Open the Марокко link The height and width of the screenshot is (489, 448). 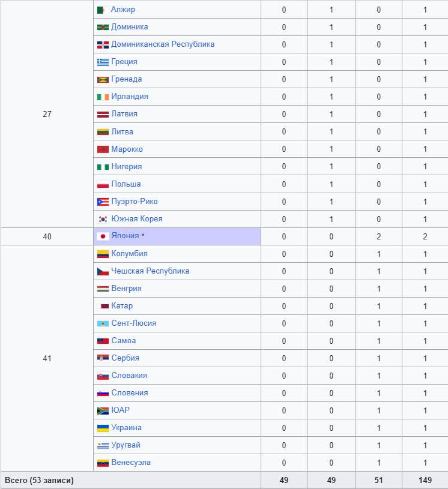tap(127, 149)
